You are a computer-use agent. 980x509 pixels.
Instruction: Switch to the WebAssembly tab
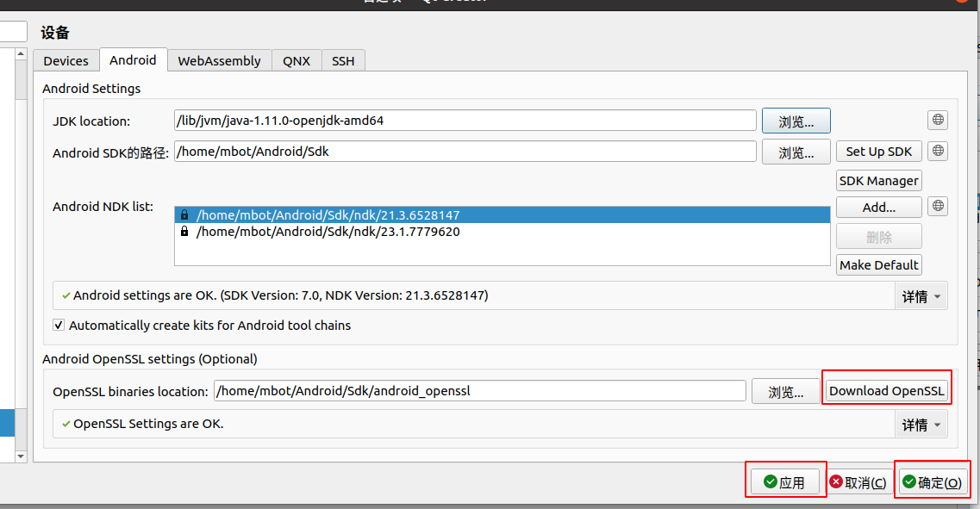(x=218, y=60)
